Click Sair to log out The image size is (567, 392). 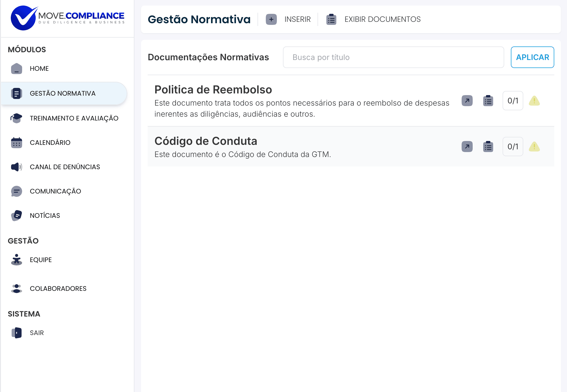(37, 333)
